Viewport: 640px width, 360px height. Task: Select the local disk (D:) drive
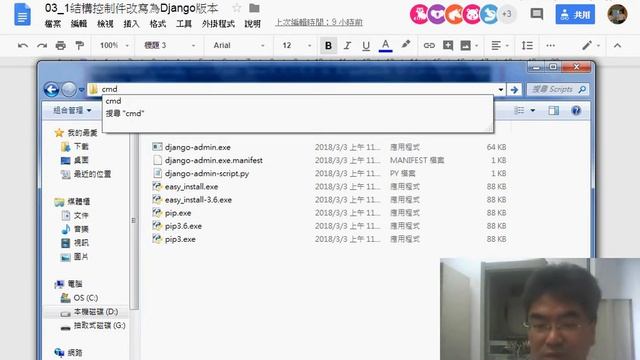(x=89, y=312)
